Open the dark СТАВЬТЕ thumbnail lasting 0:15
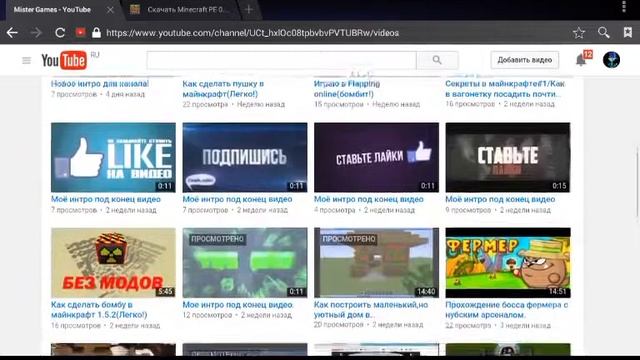 pos(508,158)
